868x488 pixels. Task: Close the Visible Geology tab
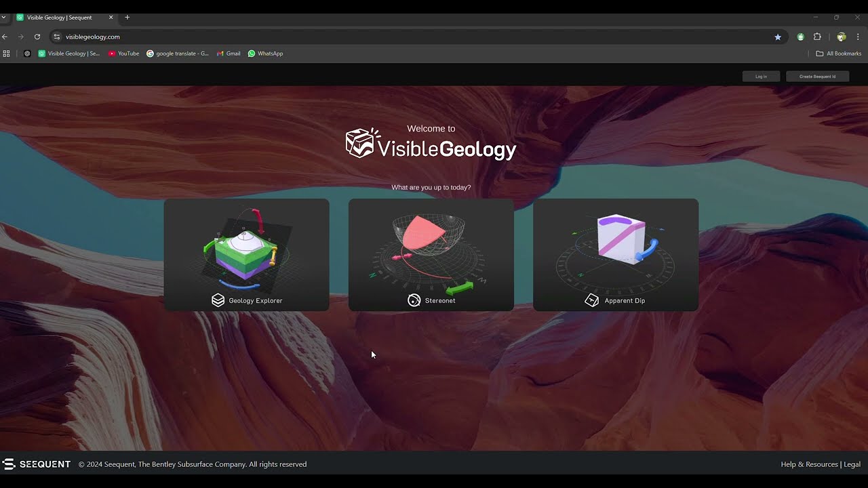[x=111, y=18]
